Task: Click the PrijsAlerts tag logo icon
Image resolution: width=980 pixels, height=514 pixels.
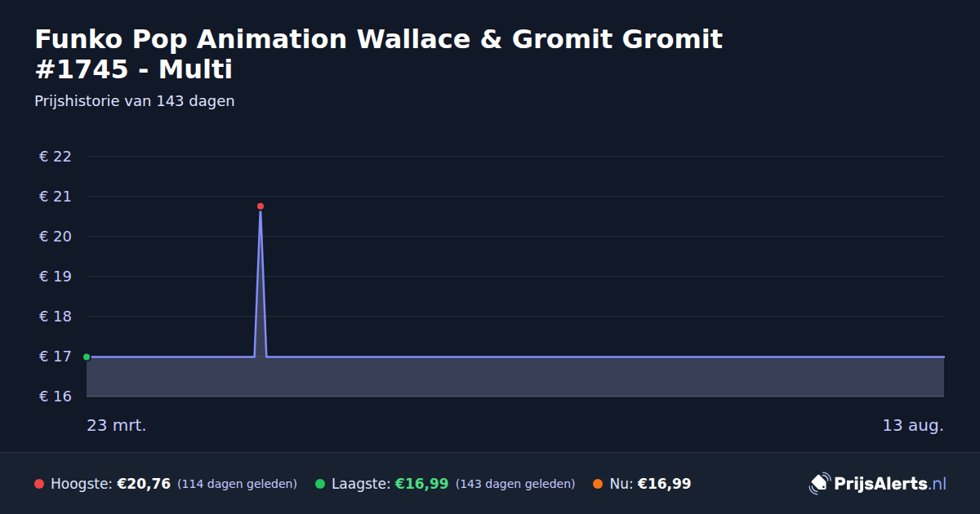Action: pos(819,484)
